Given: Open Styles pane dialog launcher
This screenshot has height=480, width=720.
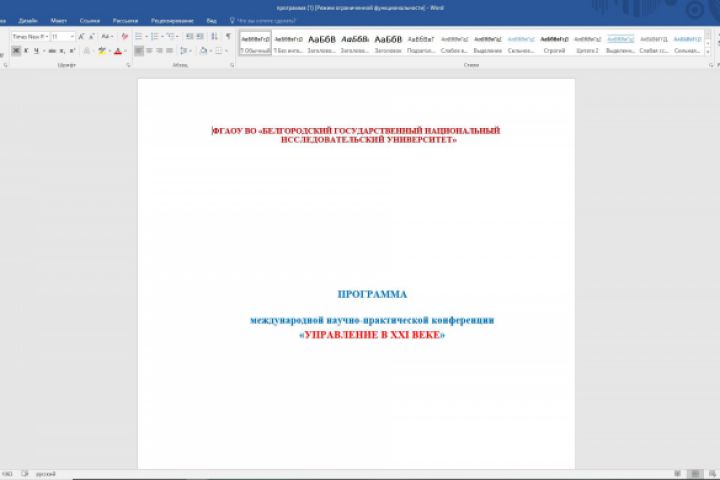Looking at the screenshot, I should click(711, 65).
